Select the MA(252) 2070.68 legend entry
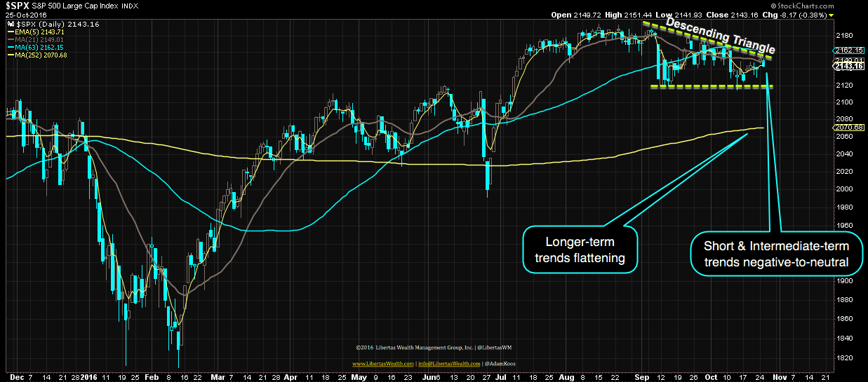The width and height of the screenshot is (868, 382). point(37,55)
